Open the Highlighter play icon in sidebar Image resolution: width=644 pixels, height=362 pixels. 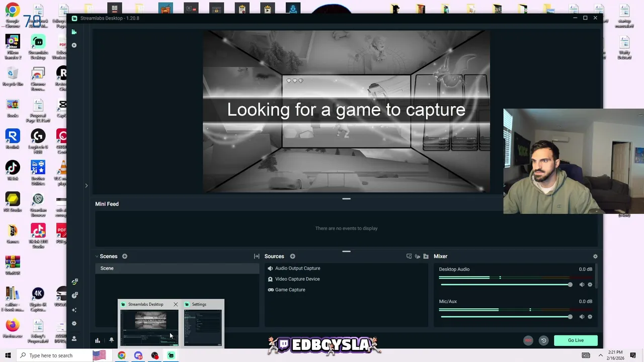74,45
